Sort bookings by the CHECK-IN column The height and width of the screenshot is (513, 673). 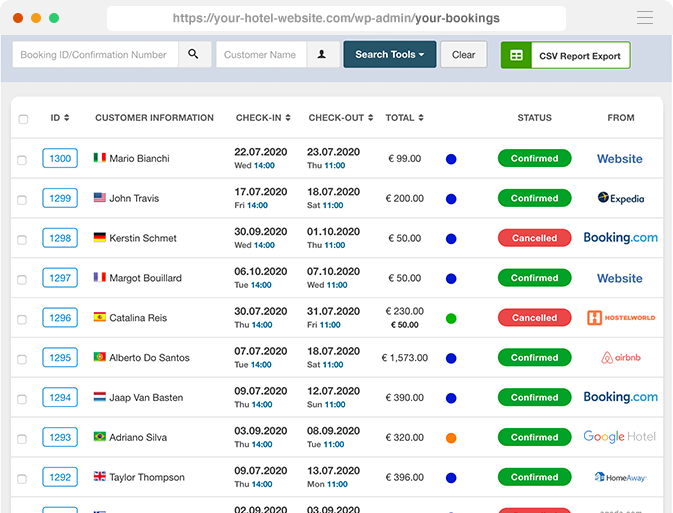[263, 118]
